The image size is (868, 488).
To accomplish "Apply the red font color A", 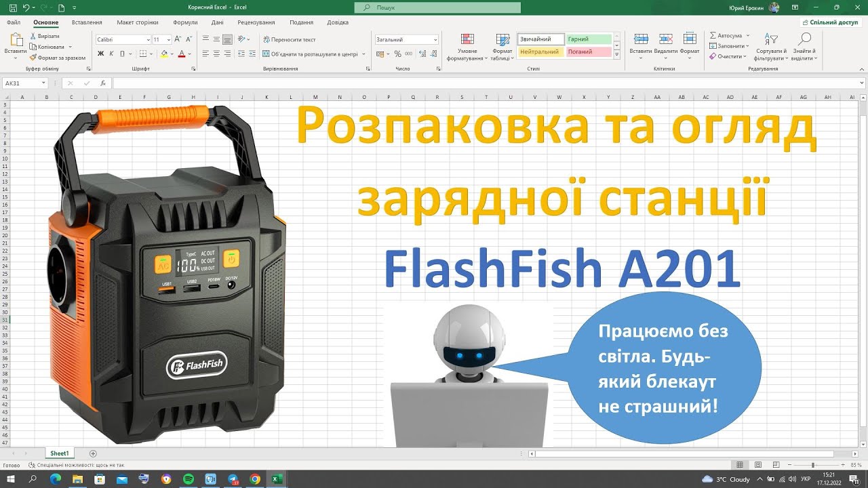I will click(182, 54).
